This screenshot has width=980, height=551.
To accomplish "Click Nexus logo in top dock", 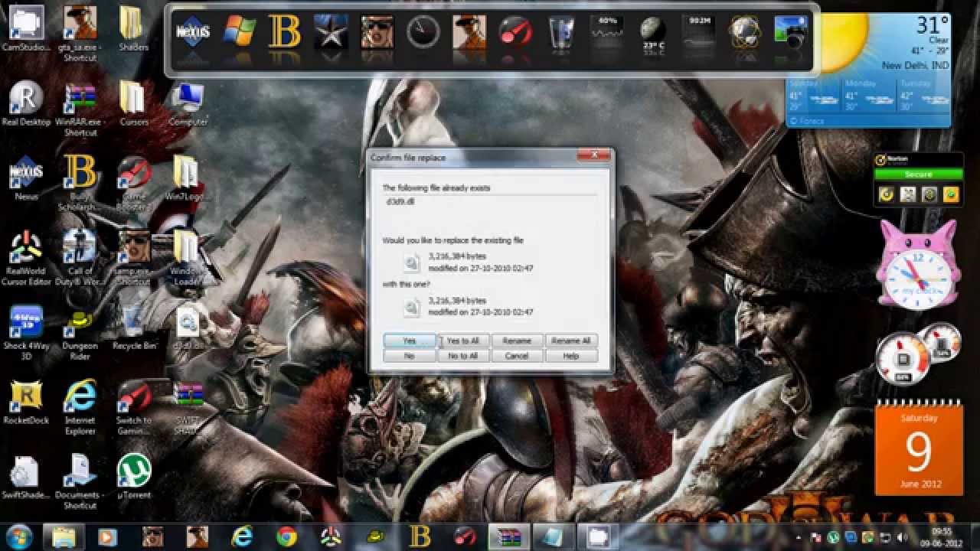I will pyautogui.click(x=193, y=32).
